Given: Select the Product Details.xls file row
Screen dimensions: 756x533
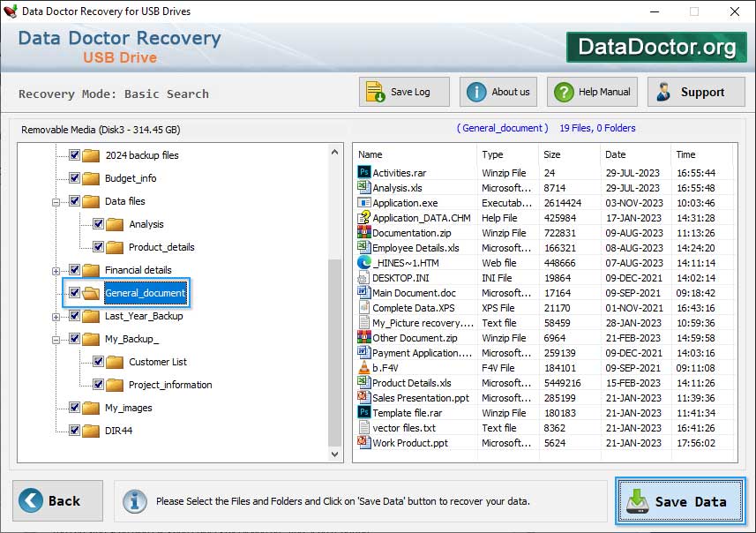Looking at the screenshot, I should click(x=546, y=382).
